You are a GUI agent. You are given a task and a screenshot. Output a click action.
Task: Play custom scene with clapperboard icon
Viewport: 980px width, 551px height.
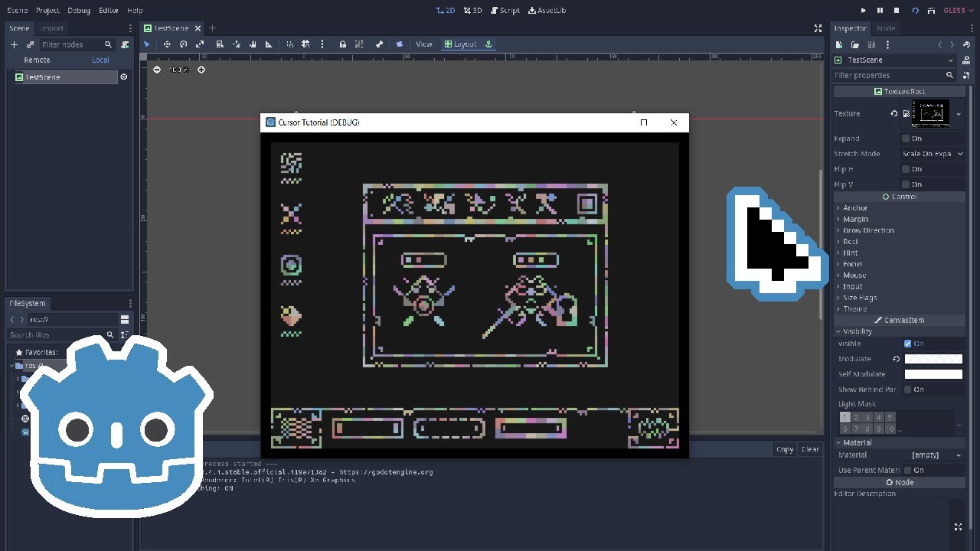(x=931, y=11)
